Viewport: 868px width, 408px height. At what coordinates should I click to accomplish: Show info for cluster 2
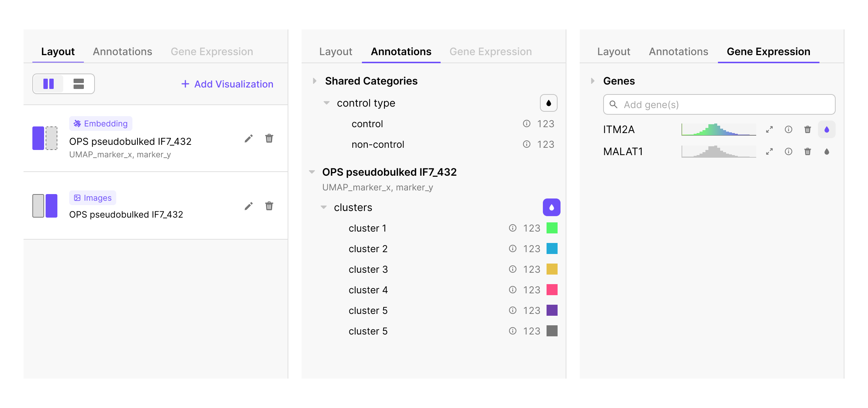click(513, 249)
